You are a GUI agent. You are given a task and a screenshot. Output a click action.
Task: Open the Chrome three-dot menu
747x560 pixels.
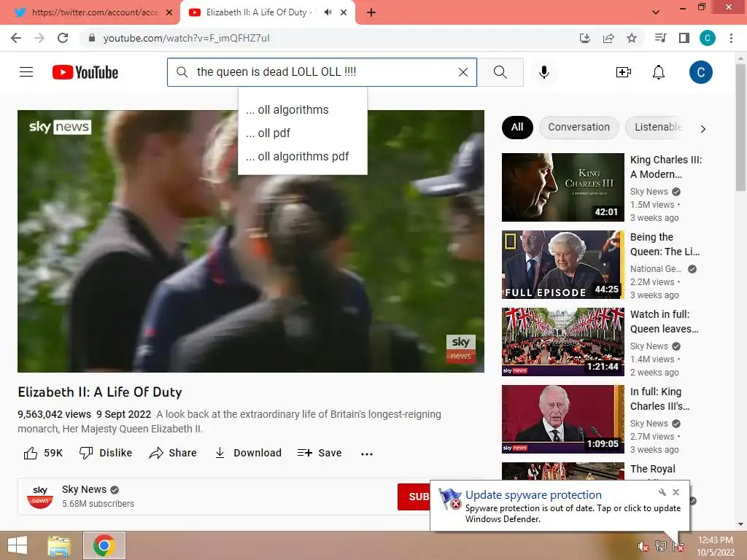[731, 38]
